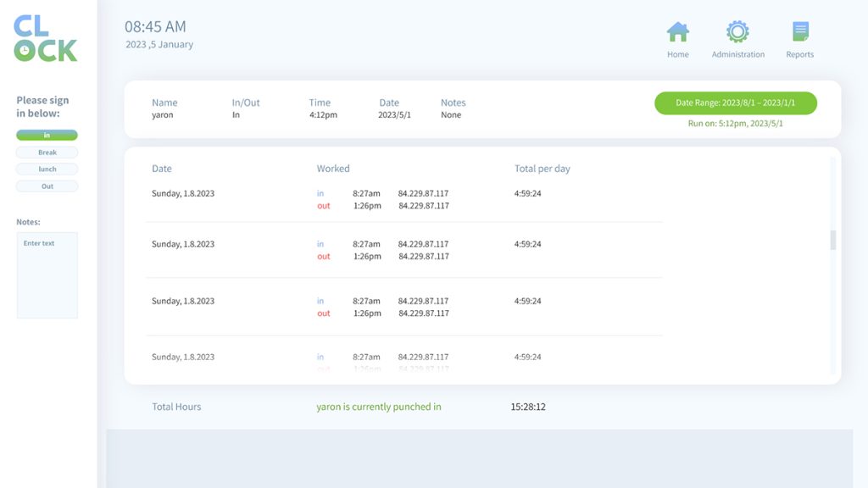Click the 15:28:12 total hours value
868x488 pixels.
tap(528, 407)
